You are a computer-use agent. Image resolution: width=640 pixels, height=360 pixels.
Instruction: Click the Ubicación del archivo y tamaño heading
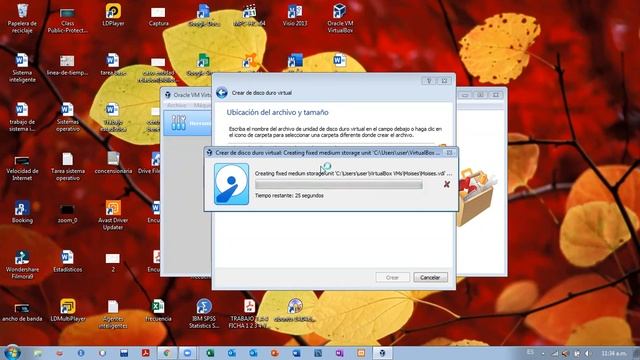278,112
